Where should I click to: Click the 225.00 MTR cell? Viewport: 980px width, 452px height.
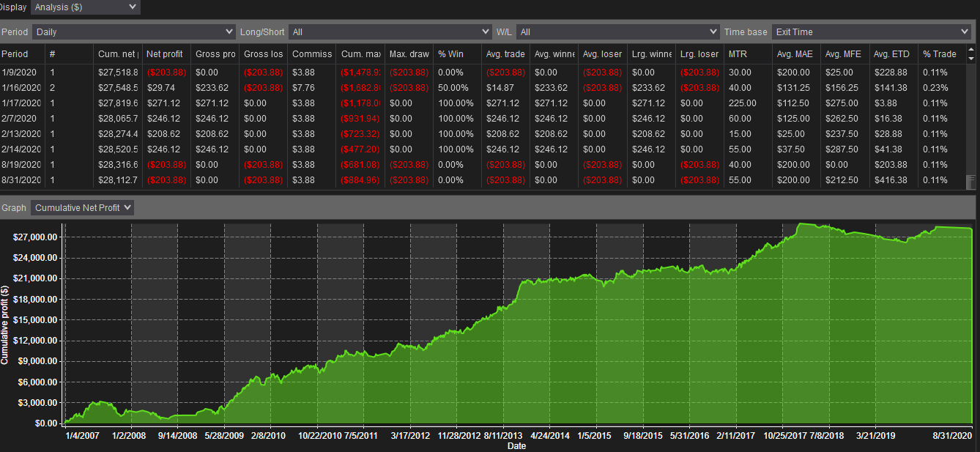coord(748,103)
